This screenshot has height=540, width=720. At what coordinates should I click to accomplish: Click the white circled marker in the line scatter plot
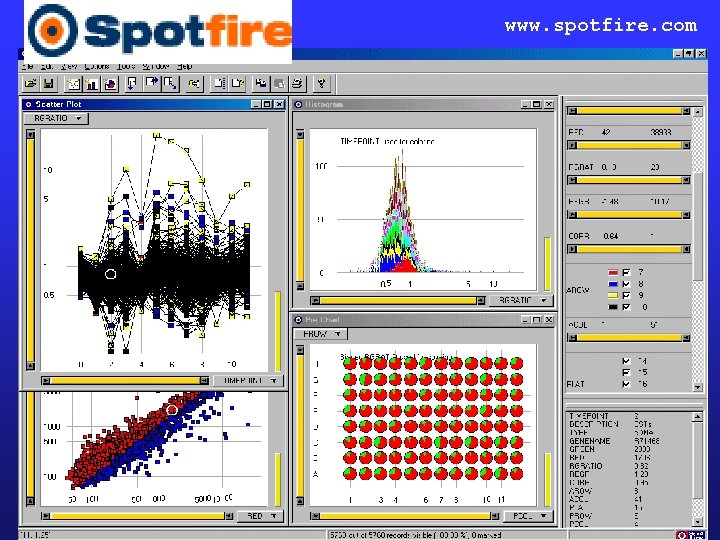click(110, 274)
